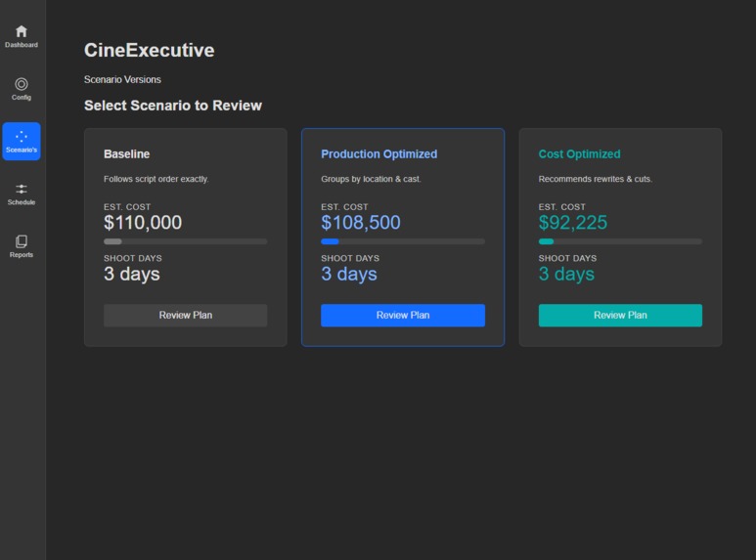The height and width of the screenshot is (560, 756).
Task: Open the Reports pages icon
Action: coord(22,241)
